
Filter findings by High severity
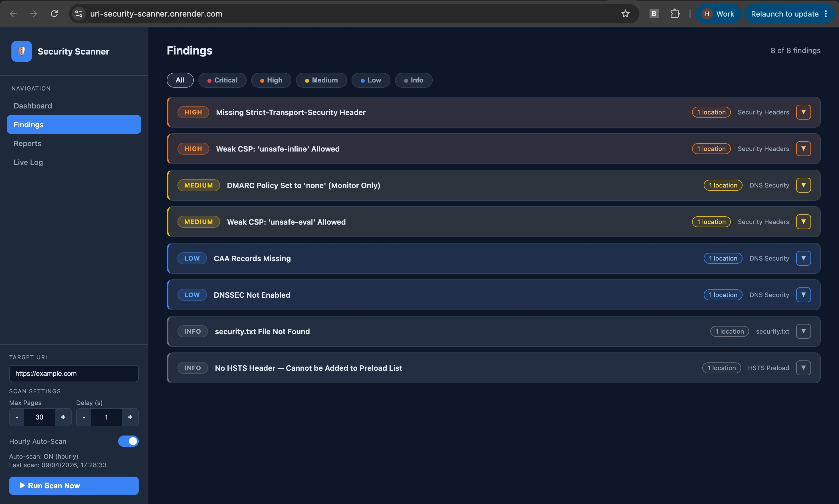(271, 80)
